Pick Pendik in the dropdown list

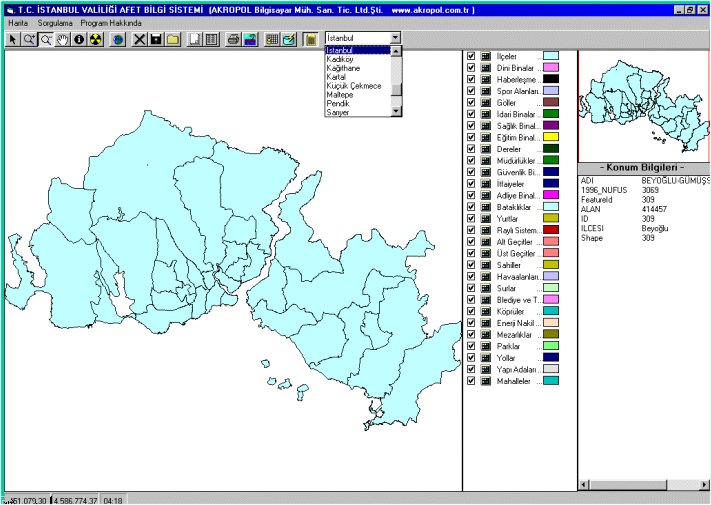(x=339, y=104)
